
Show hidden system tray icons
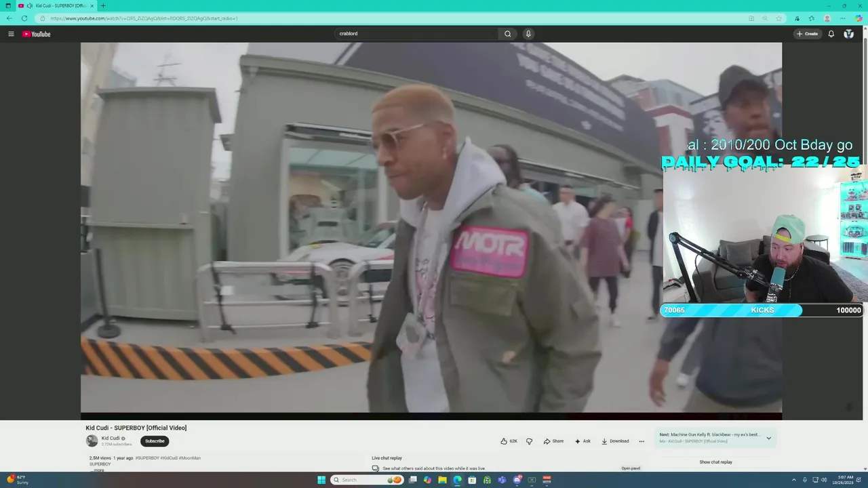click(793, 480)
